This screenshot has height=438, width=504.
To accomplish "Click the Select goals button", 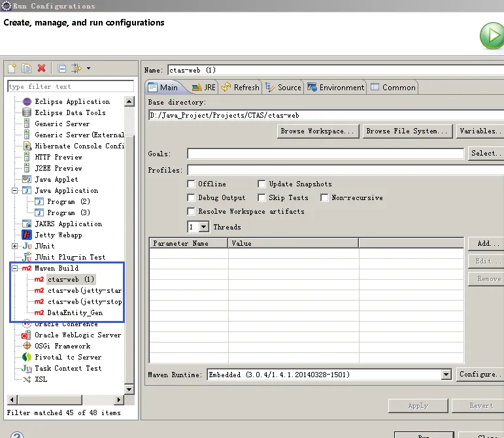I will coord(486,153).
